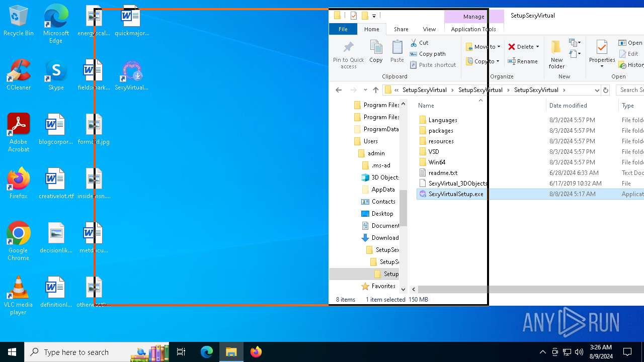Open Edge from the taskbar
The image size is (644, 362).
[207, 352]
